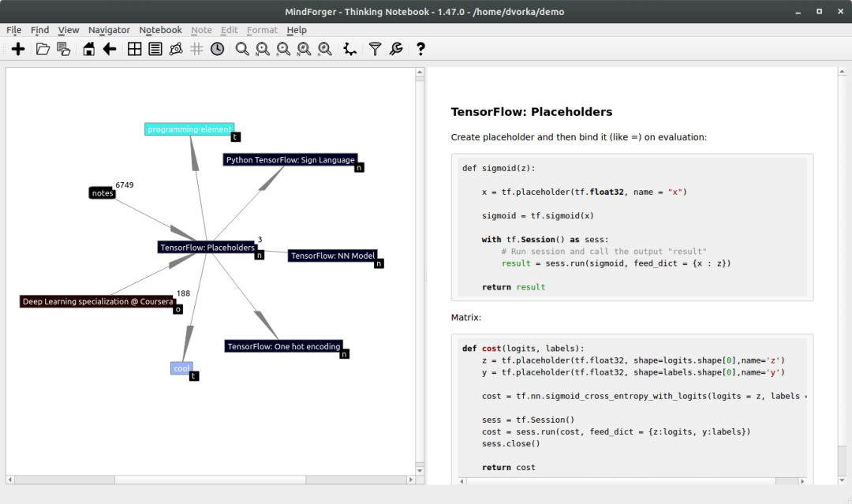852x504 pixels.
Task: Click down arrow of navigator vertical scrollbar
Action: 420,470
